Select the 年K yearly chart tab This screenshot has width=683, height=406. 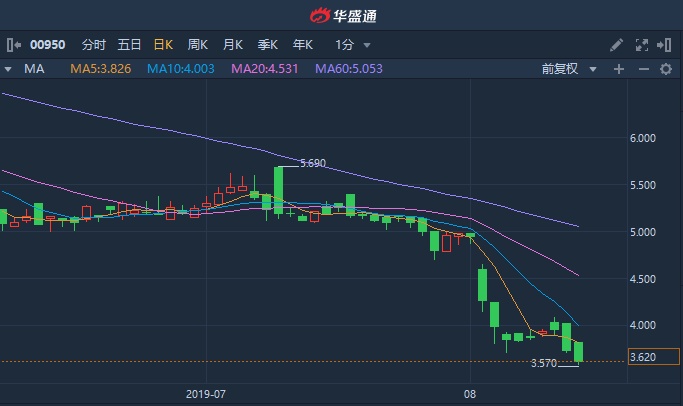(x=303, y=45)
